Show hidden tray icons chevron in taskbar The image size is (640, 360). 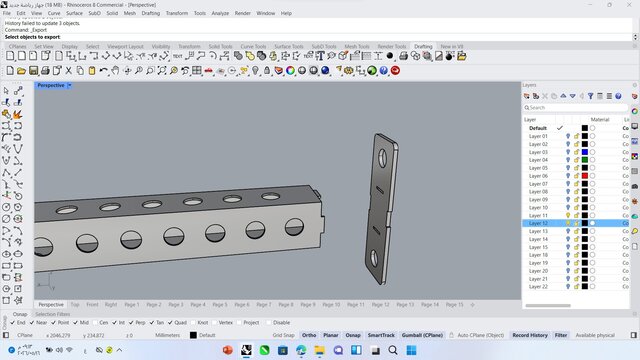pyautogui.click(x=119, y=350)
